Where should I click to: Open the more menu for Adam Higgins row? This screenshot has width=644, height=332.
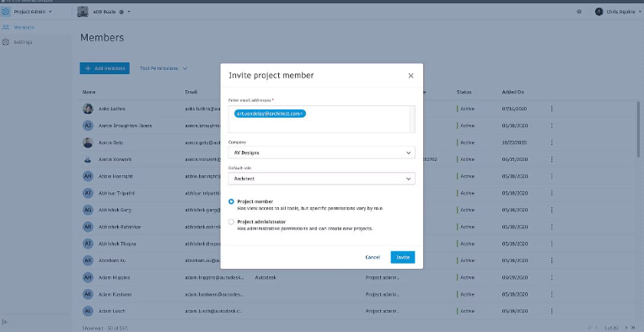[551, 277]
